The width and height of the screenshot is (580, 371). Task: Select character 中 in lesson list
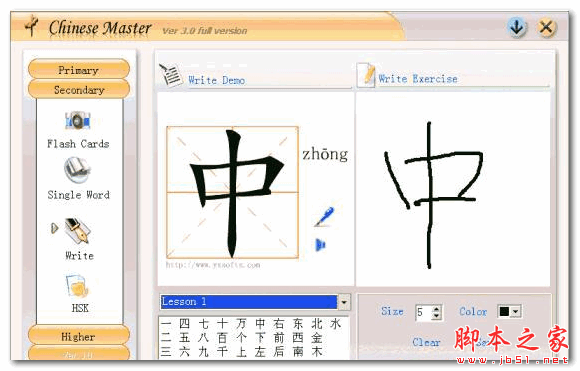click(260, 324)
